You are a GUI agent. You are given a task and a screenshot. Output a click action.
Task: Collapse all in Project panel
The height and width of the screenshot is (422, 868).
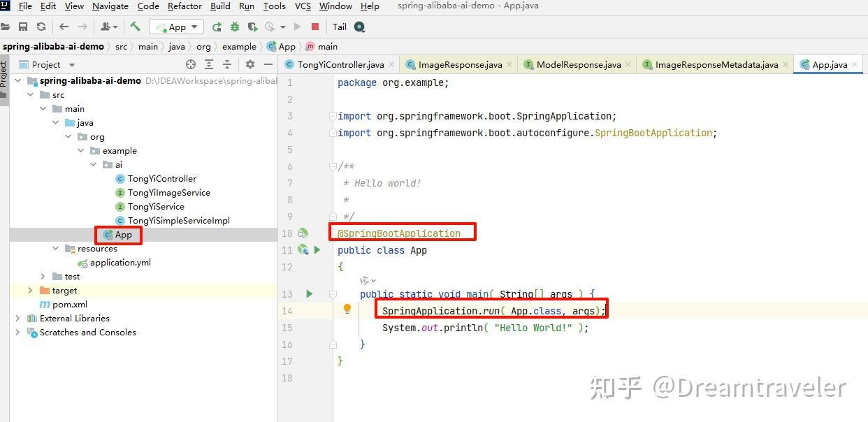click(226, 64)
